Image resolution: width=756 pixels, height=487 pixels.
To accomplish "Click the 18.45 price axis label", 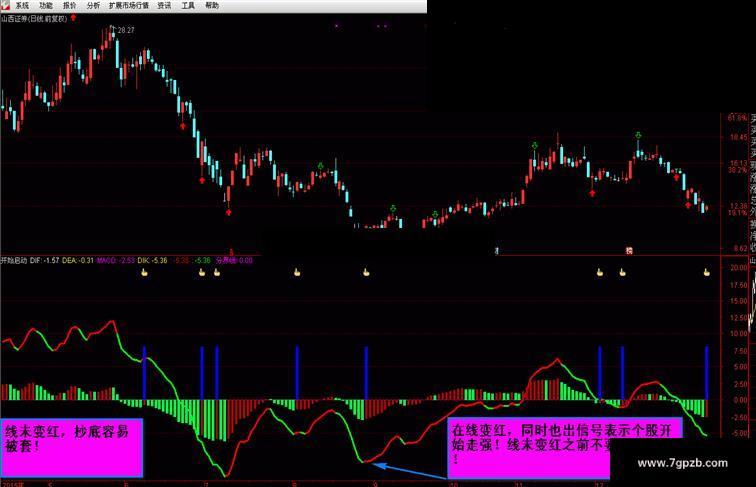I will click(x=738, y=137).
